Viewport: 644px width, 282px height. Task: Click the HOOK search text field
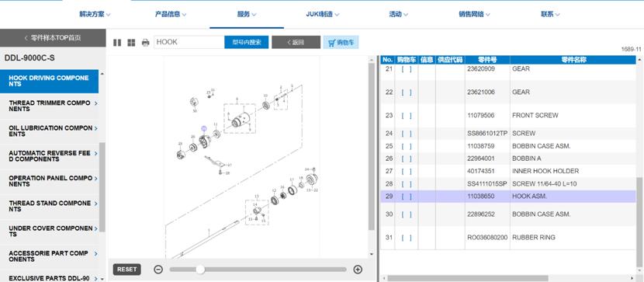coord(189,42)
